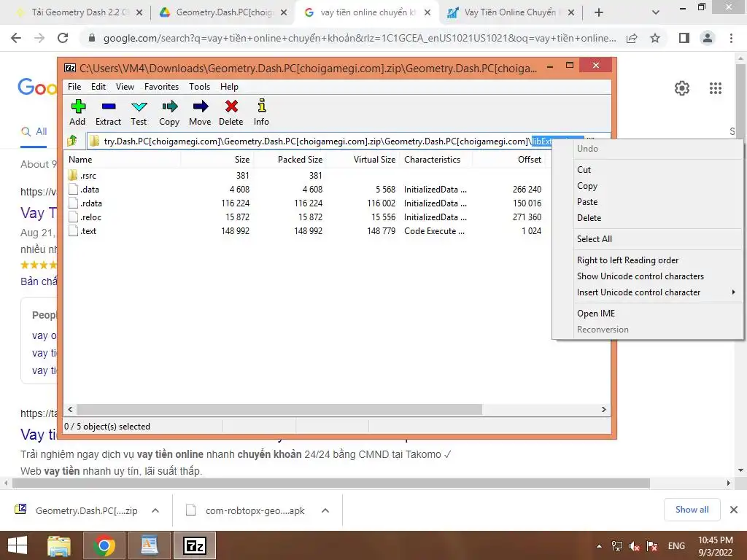Image resolution: width=747 pixels, height=560 pixels.
Task: Open the Windows Start button
Action: coord(18,545)
